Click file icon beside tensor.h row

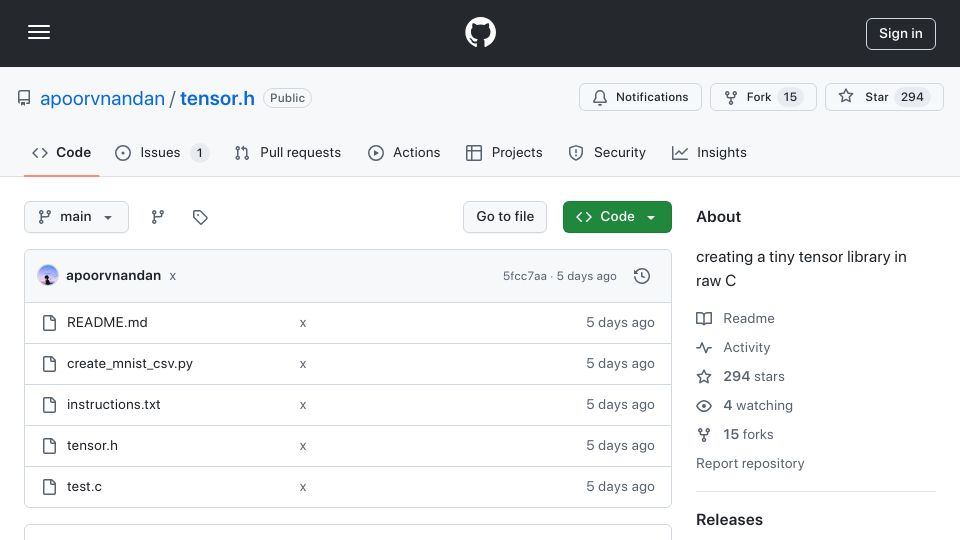[50, 446]
